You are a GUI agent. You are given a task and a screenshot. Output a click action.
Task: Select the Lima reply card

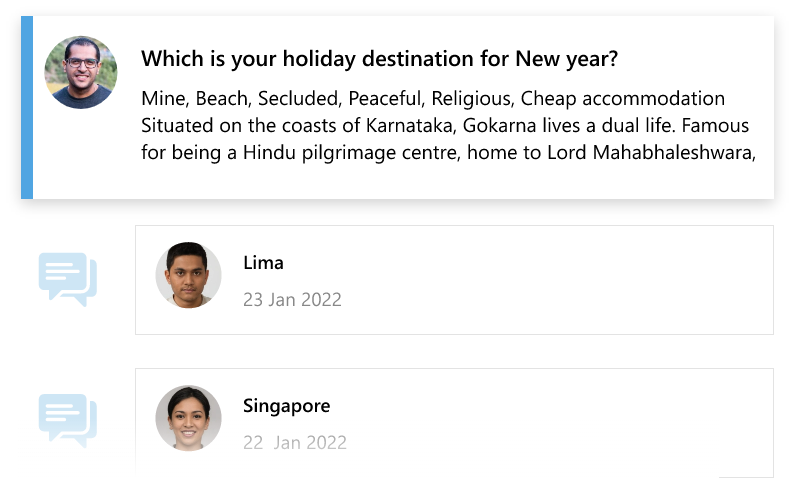tap(454, 280)
